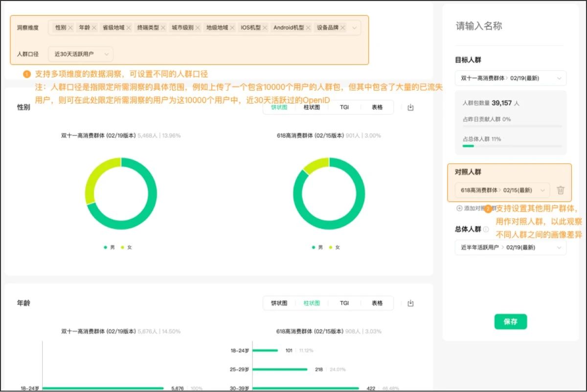Open the 目标人群 双十一高消费群体 dropdown
The image size is (587, 392).
511,78
